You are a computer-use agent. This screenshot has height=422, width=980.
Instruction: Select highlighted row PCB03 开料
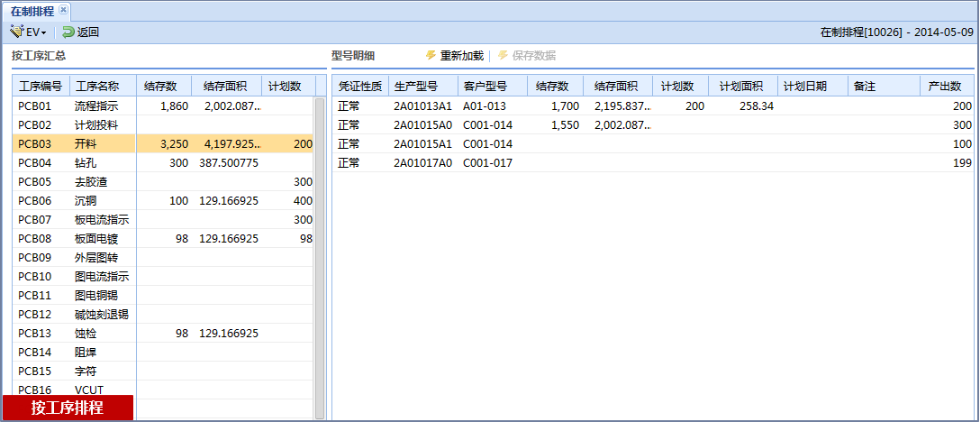coord(164,144)
